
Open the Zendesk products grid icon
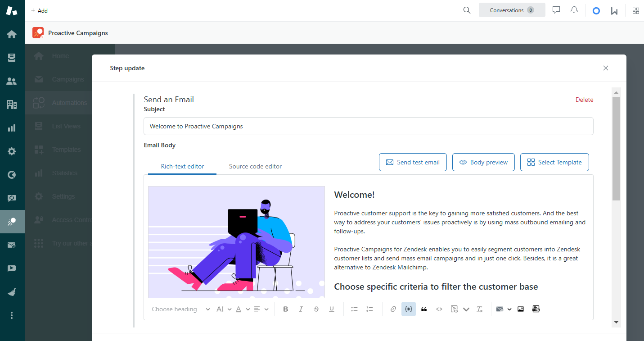click(x=636, y=10)
